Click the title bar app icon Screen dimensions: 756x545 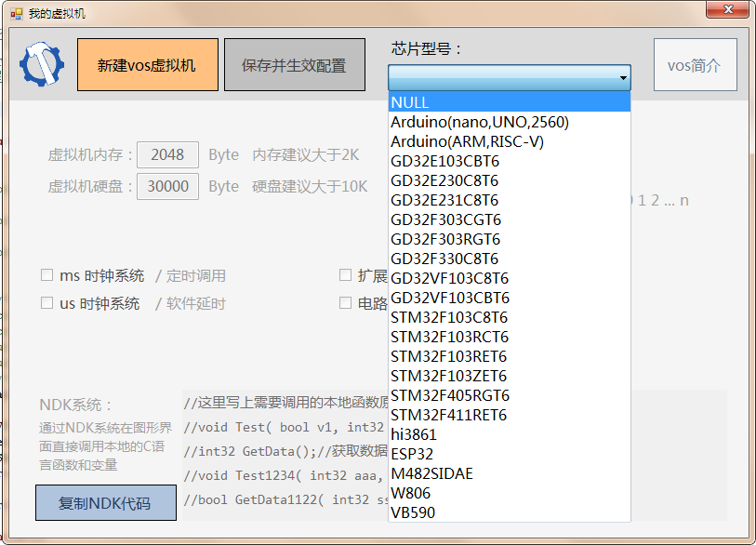pyautogui.click(x=17, y=14)
